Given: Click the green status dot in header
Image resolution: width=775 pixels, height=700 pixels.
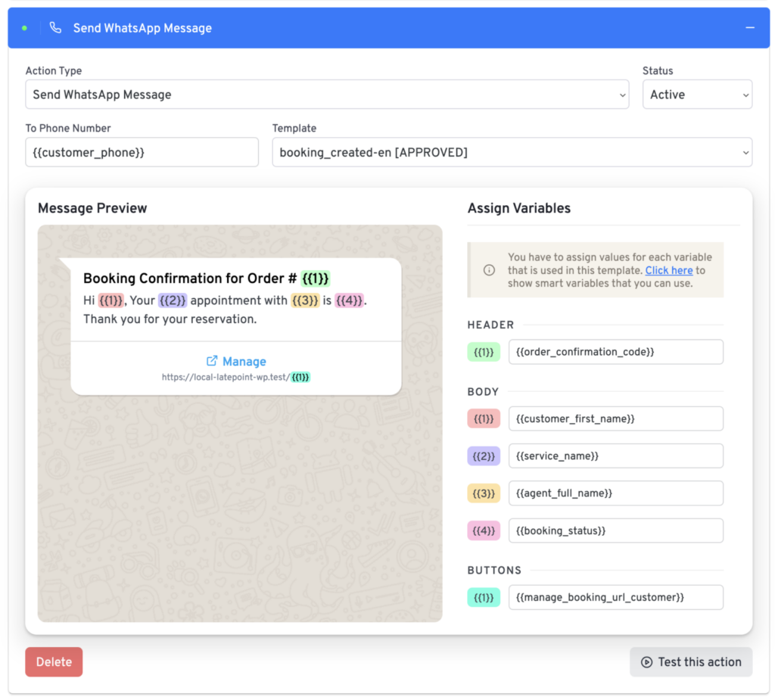Looking at the screenshot, I should click(25, 28).
